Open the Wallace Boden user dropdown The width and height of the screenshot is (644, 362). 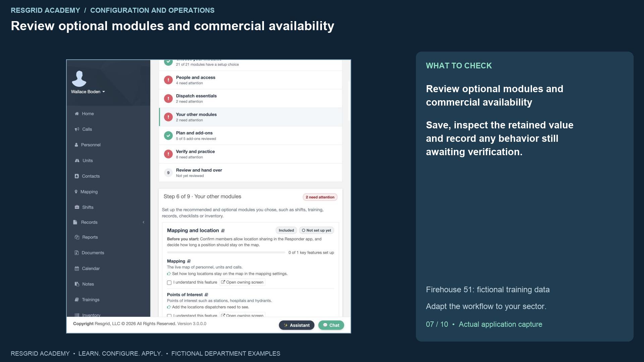click(x=88, y=92)
